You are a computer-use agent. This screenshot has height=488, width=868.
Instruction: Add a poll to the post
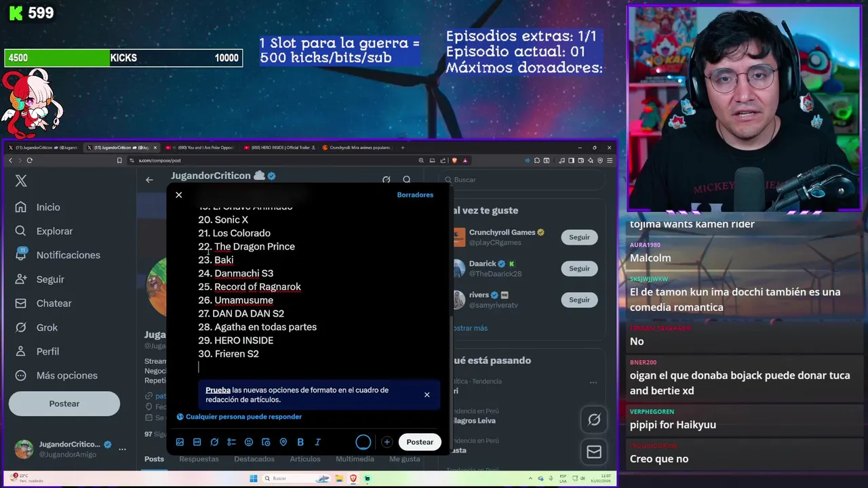pyautogui.click(x=231, y=442)
